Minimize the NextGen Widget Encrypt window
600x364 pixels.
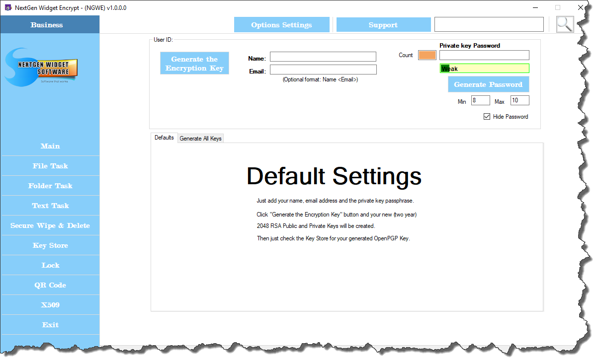(x=535, y=7)
